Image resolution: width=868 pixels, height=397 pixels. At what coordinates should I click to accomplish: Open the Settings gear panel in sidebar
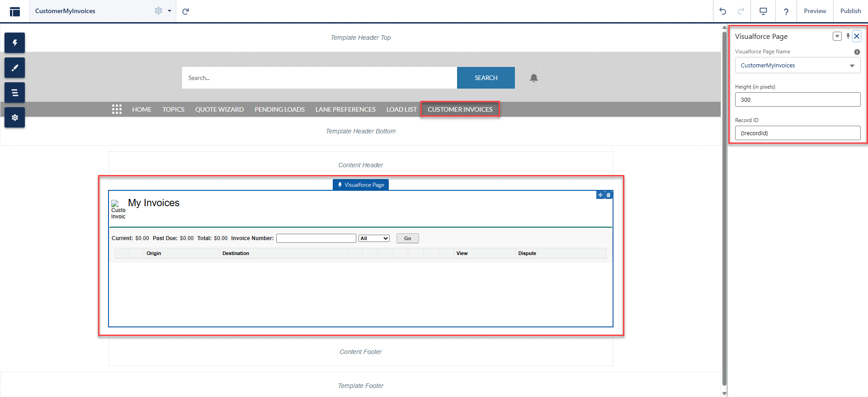[x=15, y=118]
